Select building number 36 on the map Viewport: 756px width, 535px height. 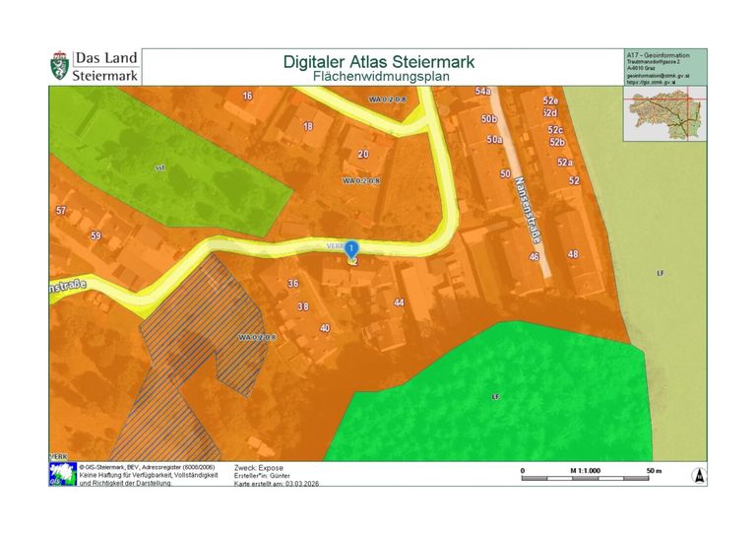[292, 284]
